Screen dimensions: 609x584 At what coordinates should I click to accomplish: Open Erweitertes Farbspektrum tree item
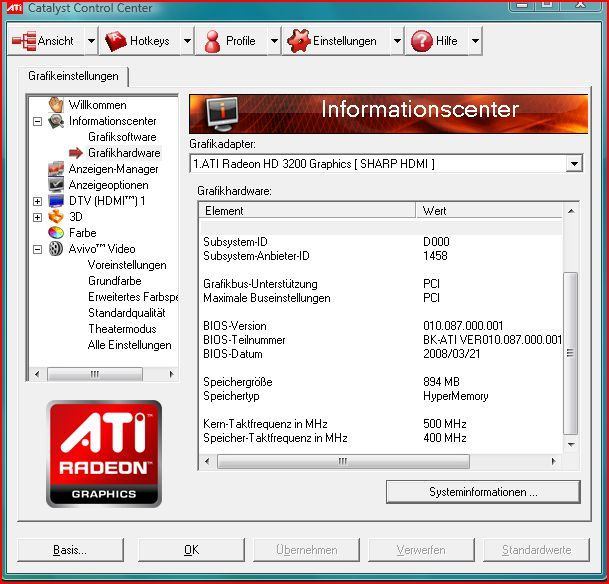pos(133,297)
